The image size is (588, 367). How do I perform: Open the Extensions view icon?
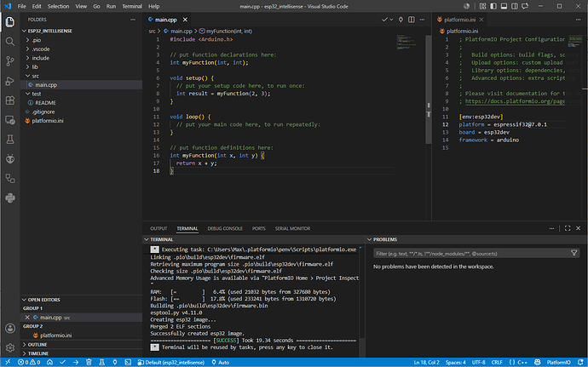pos(10,100)
